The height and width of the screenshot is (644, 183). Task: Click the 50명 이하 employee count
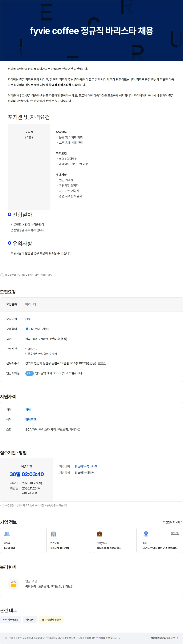[10, 548]
